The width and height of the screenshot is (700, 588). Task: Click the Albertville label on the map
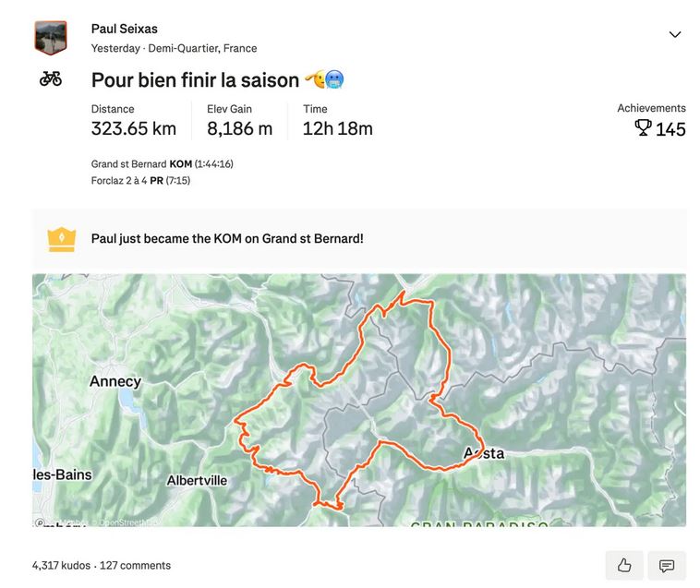tap(197, 481)
